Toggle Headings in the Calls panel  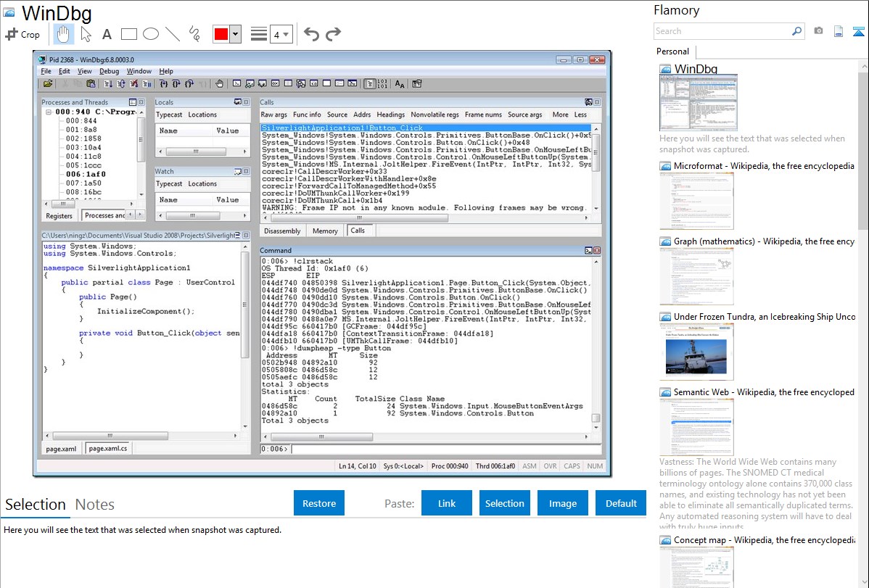click(x=391, y=115)
